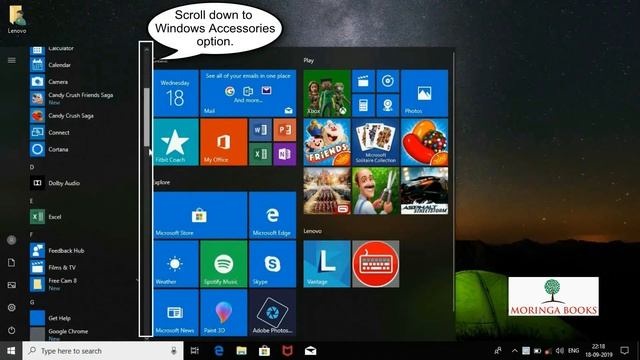This screenshot has width=640, height=360.
Task: Open Calculator small tile in Play group
Action: tap(363, 105)
